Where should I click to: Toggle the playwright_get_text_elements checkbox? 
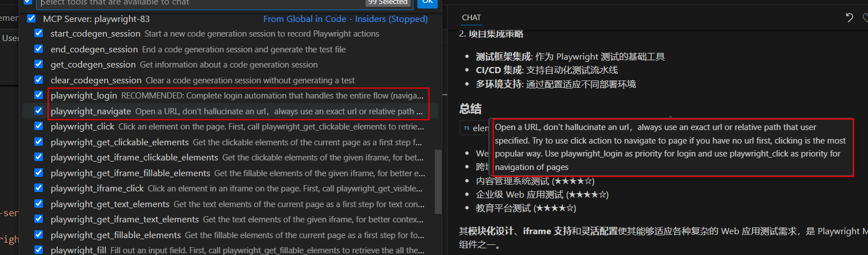[x=38, y=203]
